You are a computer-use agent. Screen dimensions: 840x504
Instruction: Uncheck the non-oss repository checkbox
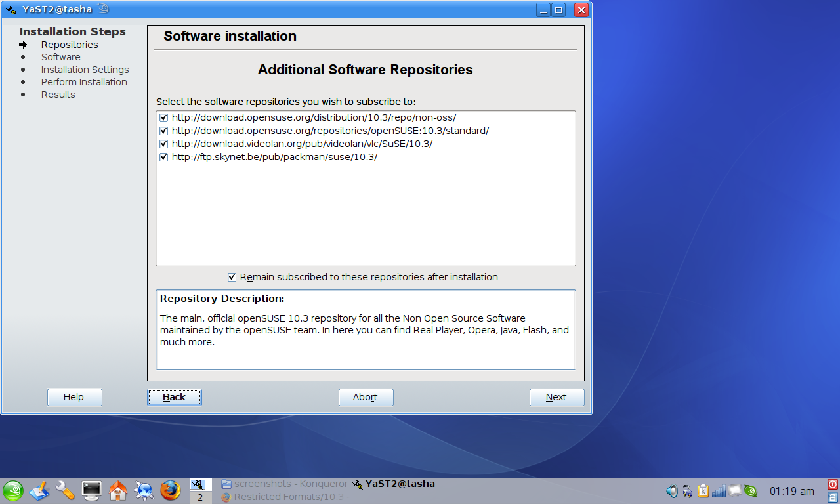pos(164,118)
